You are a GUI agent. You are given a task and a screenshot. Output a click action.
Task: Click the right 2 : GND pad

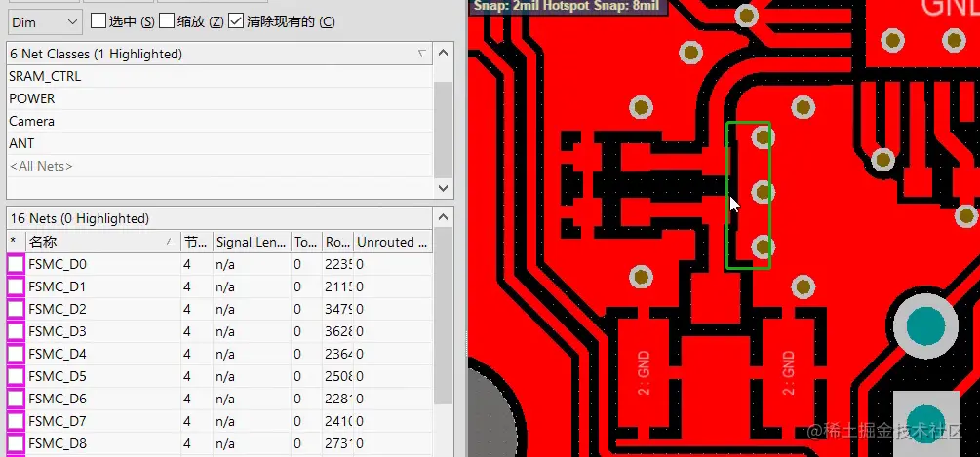pyautogui.click(x=788, y=373)
